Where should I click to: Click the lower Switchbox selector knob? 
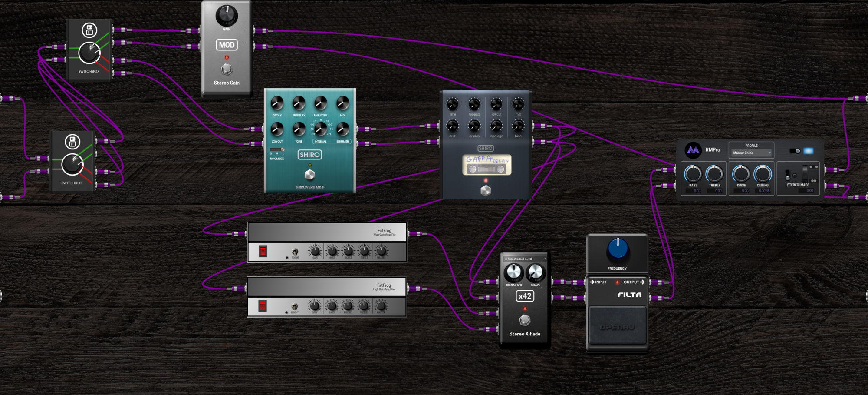[x=72, y=164]
